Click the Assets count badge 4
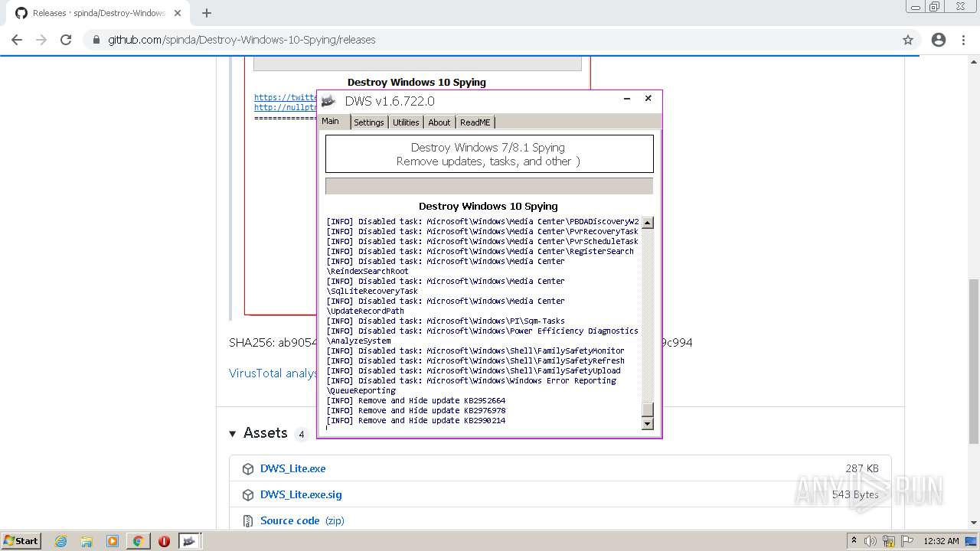Image resolution: width=980 pixels, height=551 pixels. [302, 434]
